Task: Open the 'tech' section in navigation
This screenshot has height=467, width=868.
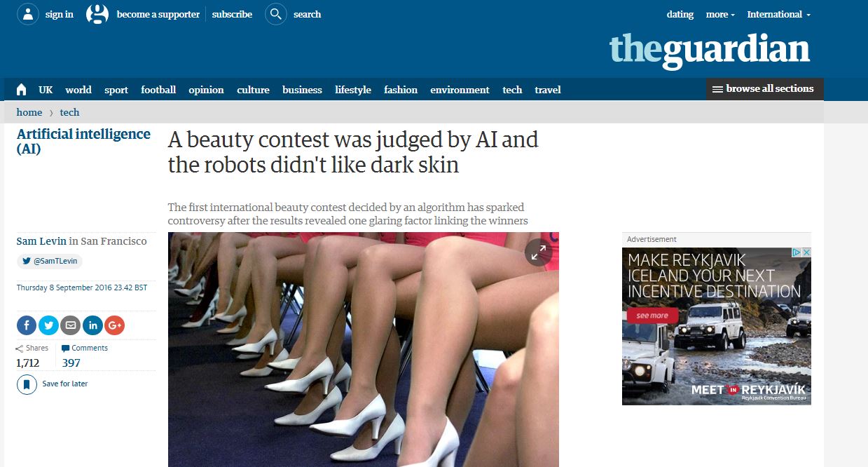Action: (512, 90)
